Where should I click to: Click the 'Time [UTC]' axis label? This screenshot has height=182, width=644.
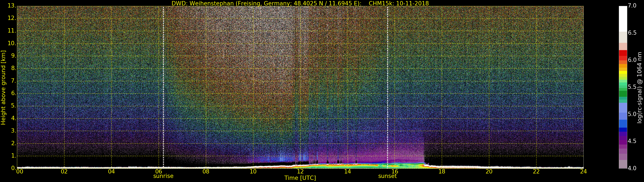click(300, 178)
